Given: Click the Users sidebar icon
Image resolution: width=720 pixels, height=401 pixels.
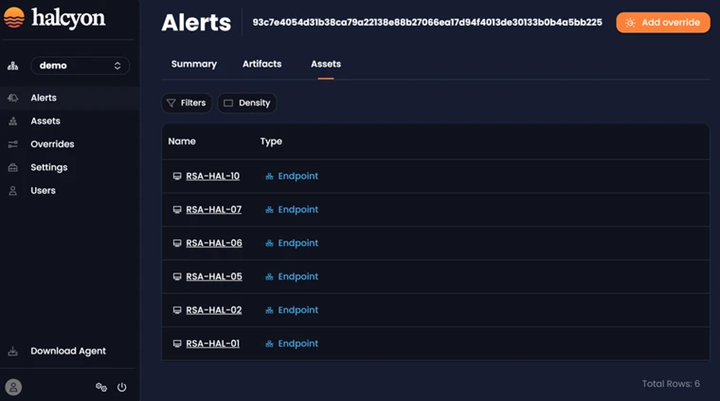Looking at the screenshot, I should pos(13,191).
